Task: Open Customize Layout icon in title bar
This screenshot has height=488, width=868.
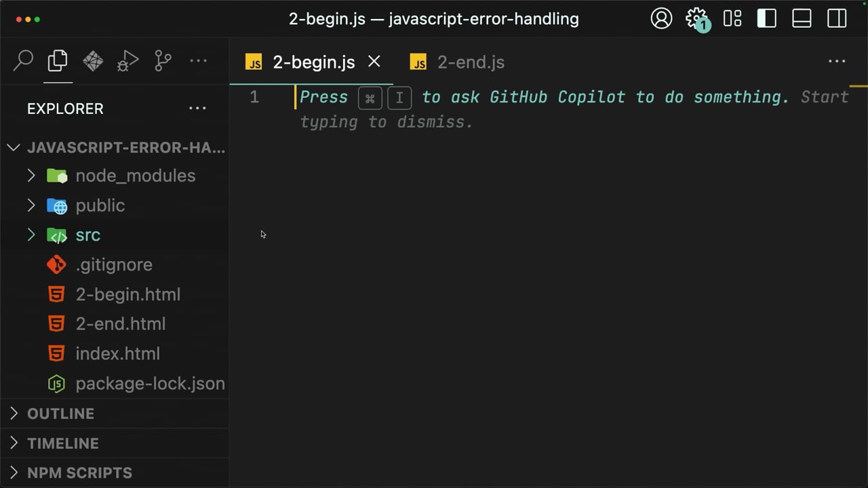Action: tap(732, 18)
